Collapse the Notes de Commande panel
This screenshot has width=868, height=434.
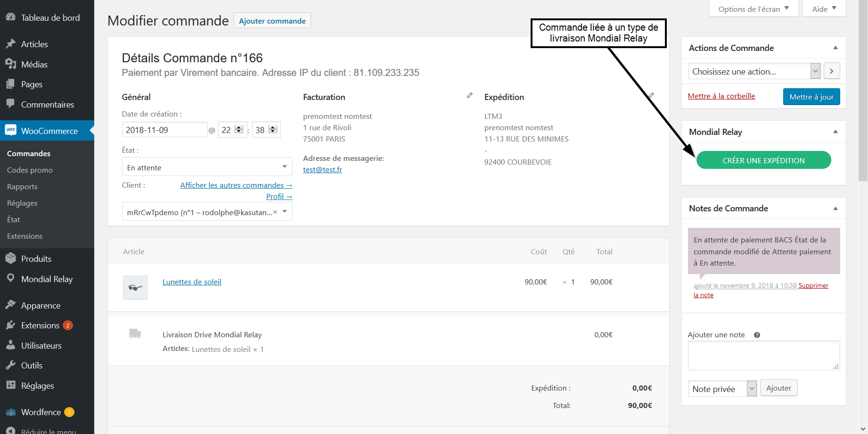[835, 209]
